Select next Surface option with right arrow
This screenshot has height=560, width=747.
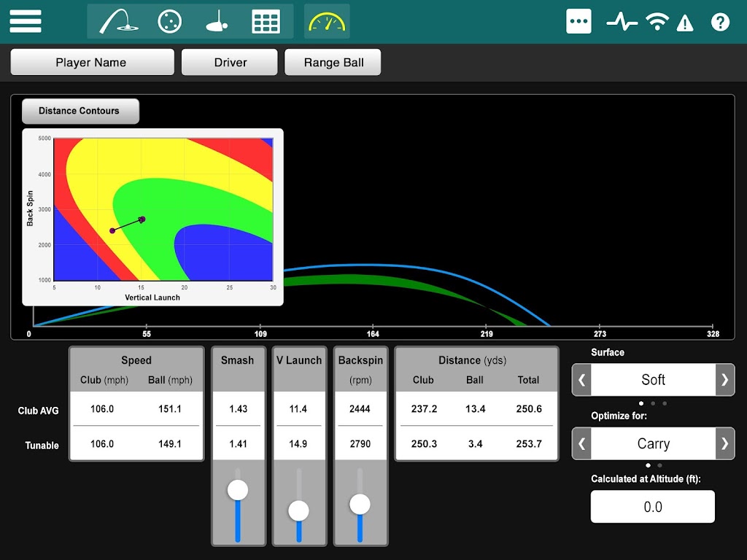pos(724,380)
